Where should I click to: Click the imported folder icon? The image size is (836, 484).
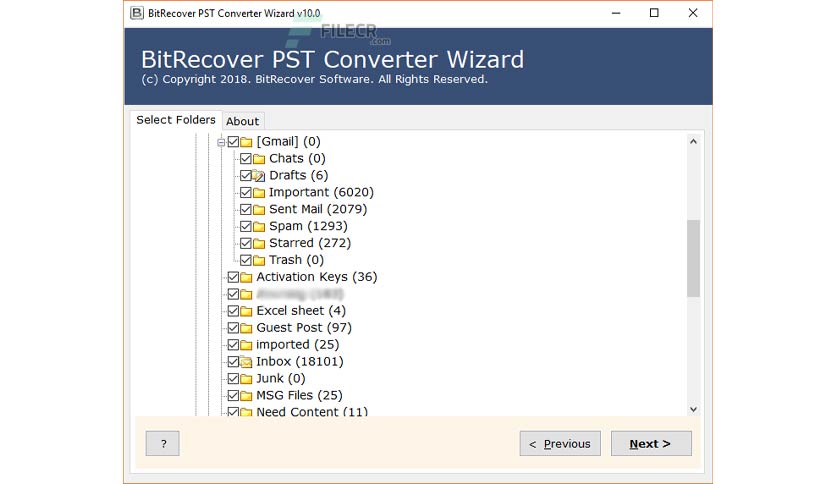[246, 345]
